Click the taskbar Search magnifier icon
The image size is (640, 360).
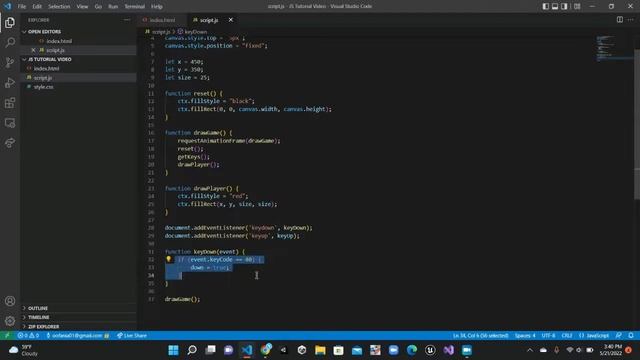click(x=192, y=350)
